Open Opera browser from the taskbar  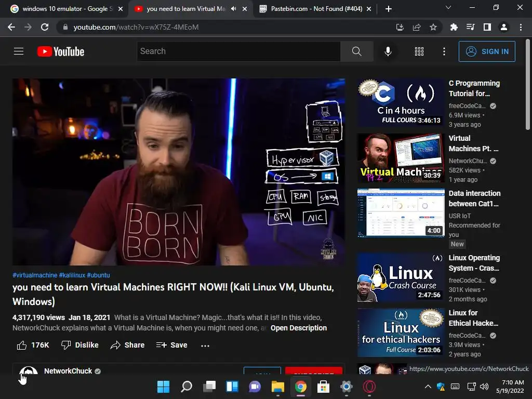point(369,387)
